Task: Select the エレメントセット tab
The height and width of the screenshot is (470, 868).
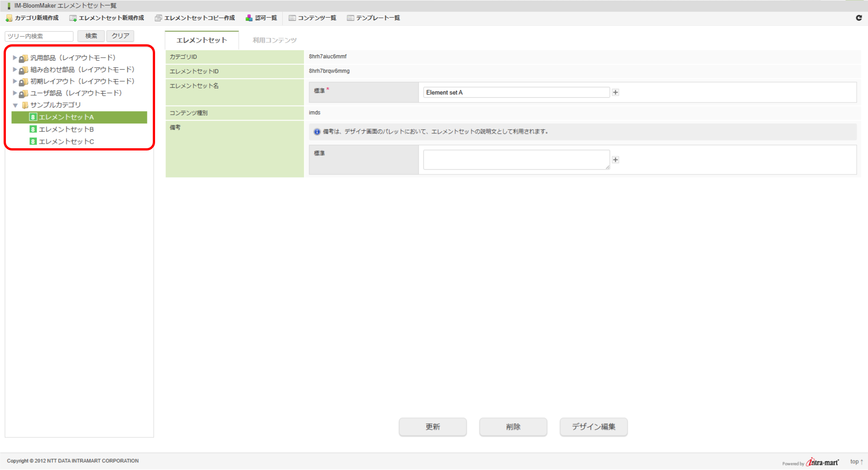Action: tap(202, 40)
